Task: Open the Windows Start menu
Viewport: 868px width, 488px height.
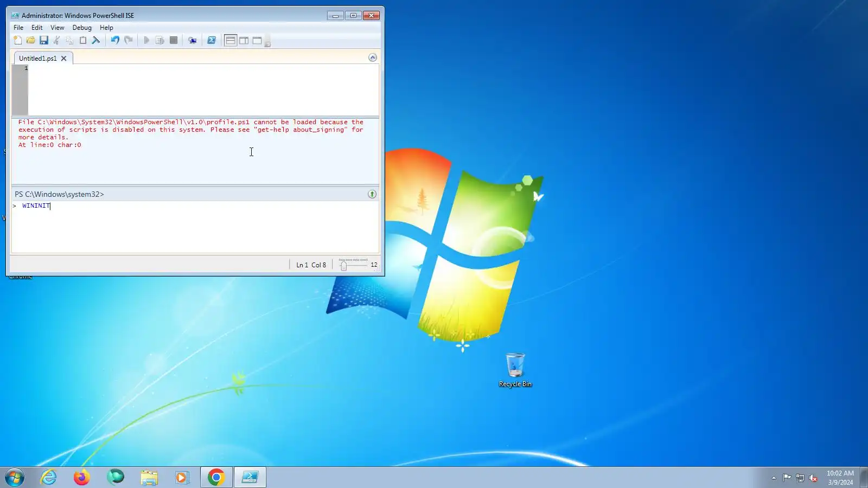Action: click(x=15, y=478)
